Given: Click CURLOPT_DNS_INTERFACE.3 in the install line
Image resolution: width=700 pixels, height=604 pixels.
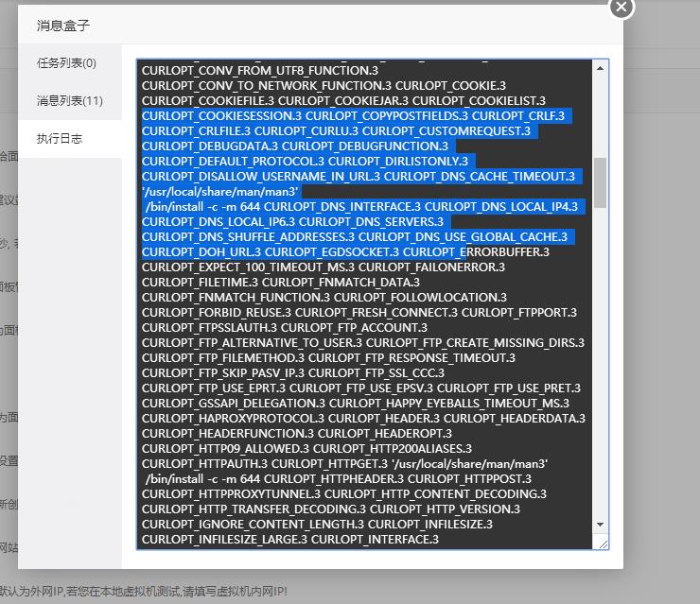Looking at the screenshot, I should (342, 207).
